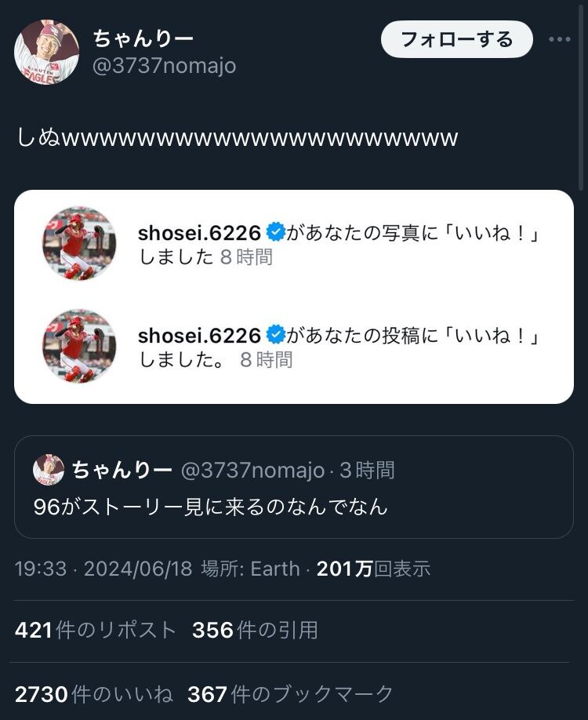Open the 421件のリポスト list
The height and width of the screenshot is (720, 588).
96,630
